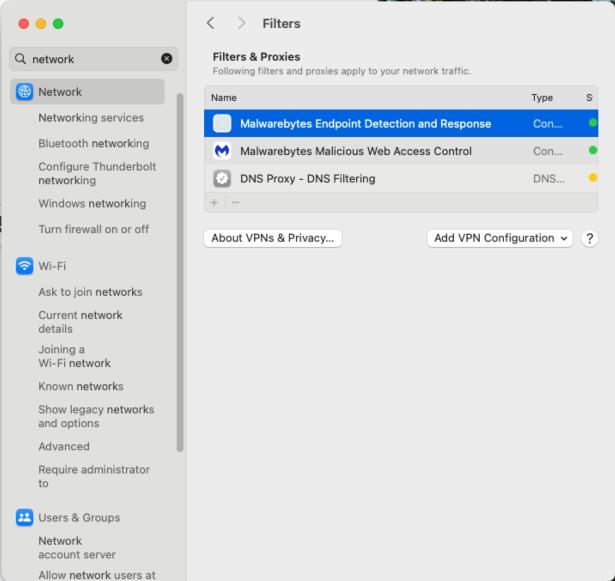Open the Add VPN Configuration dropdown
Viewport: 615px width, 581px height.
click(500, 238)
